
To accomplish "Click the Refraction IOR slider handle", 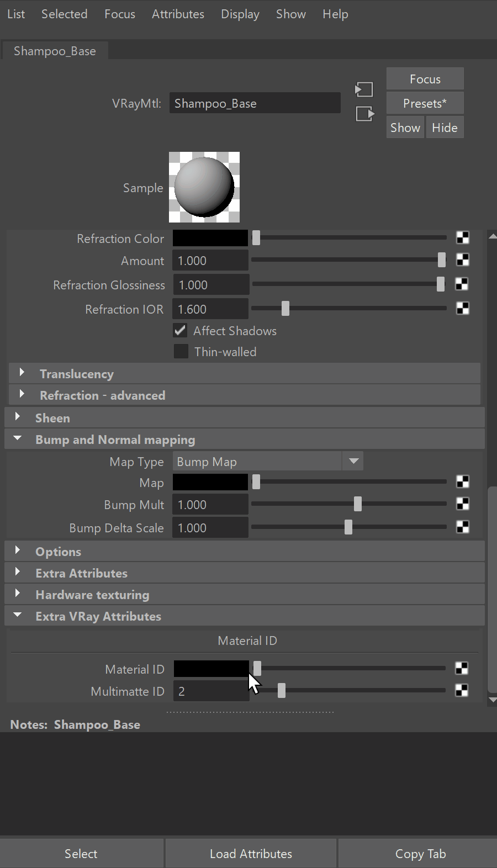I will pos(285,308).
